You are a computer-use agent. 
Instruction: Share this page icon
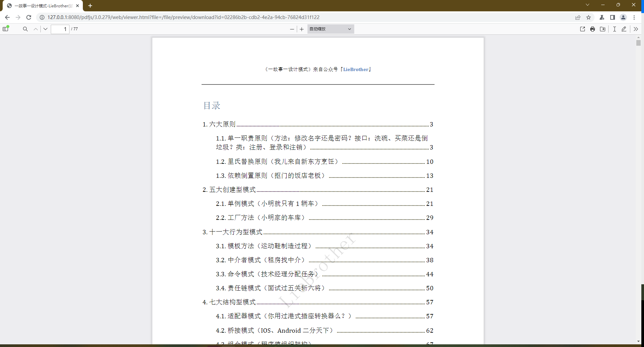(x=578, y=17)
